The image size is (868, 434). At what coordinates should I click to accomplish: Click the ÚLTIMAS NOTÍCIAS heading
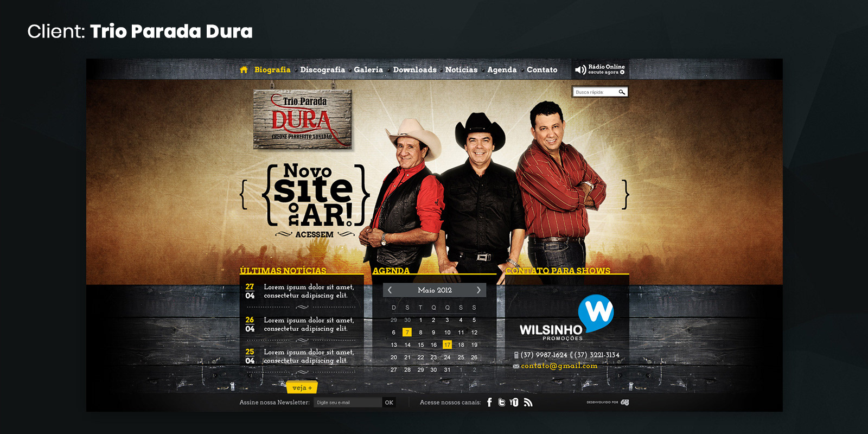pos(283,270)
